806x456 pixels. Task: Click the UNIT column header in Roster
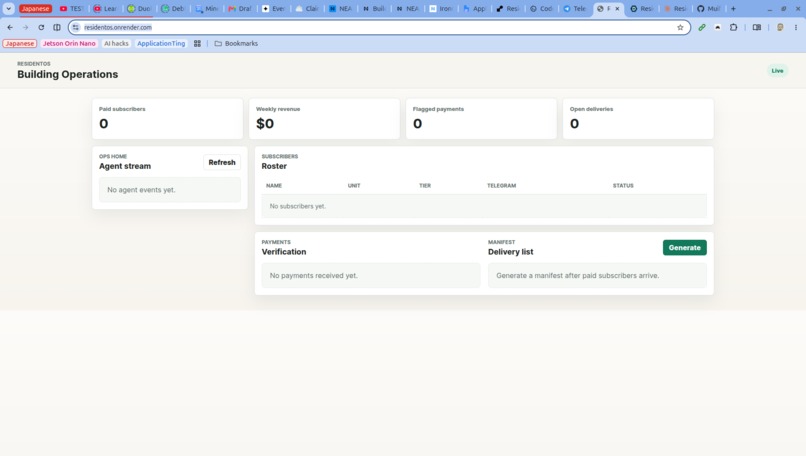click(354, 186)
